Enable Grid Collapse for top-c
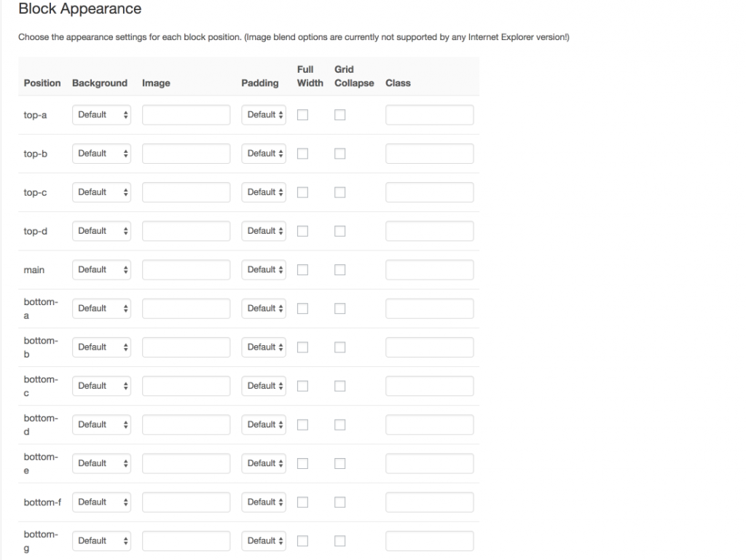Screen dimensions: 746x560 [339, 192]
